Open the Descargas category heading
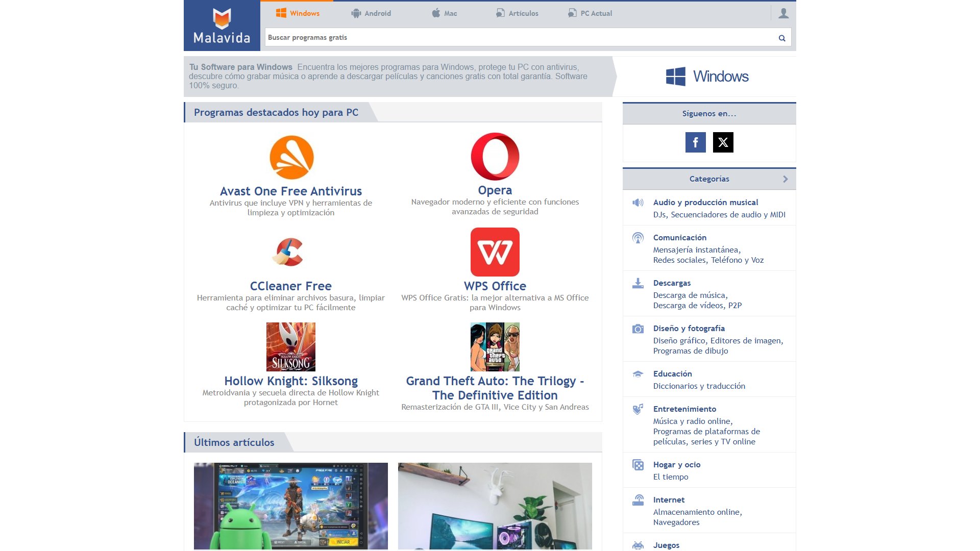 point(672,283)
